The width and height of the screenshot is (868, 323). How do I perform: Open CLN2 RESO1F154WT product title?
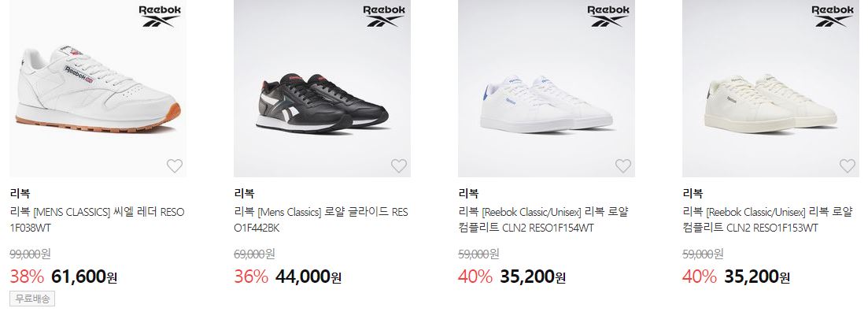click(x=544, y=220)
